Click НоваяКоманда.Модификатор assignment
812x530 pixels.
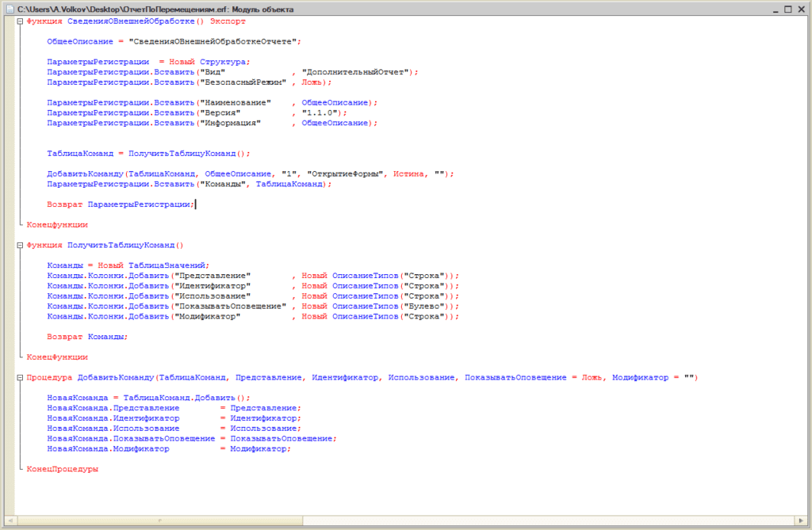(x=169, y=448)
